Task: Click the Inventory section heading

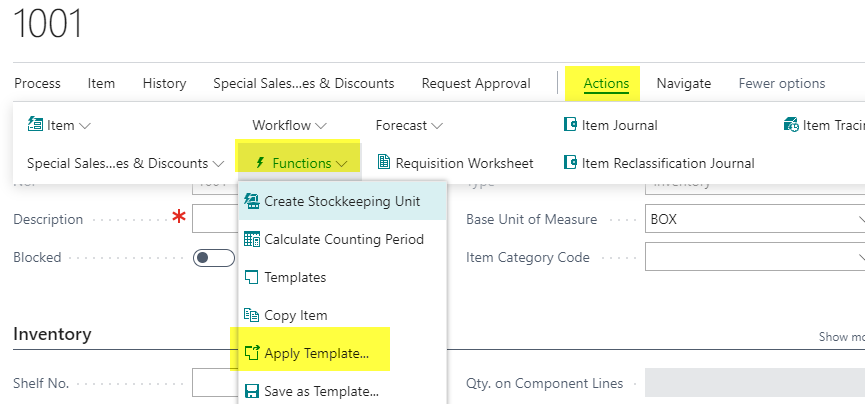Action: [52, 334]
